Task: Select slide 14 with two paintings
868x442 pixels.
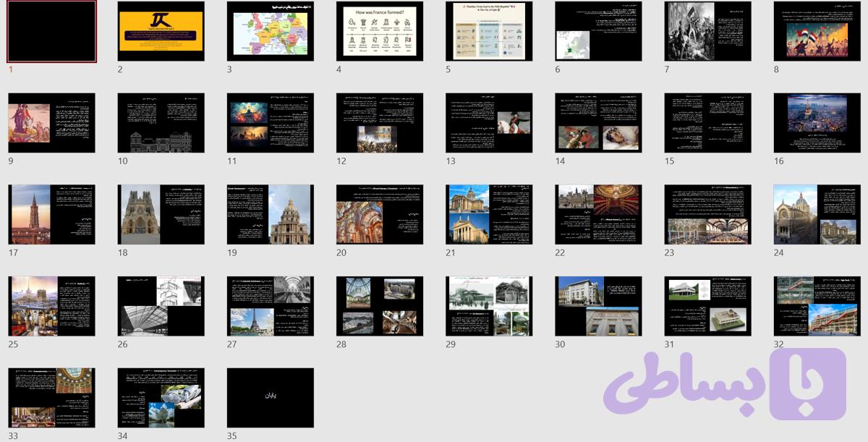Action: coord(598,123)
